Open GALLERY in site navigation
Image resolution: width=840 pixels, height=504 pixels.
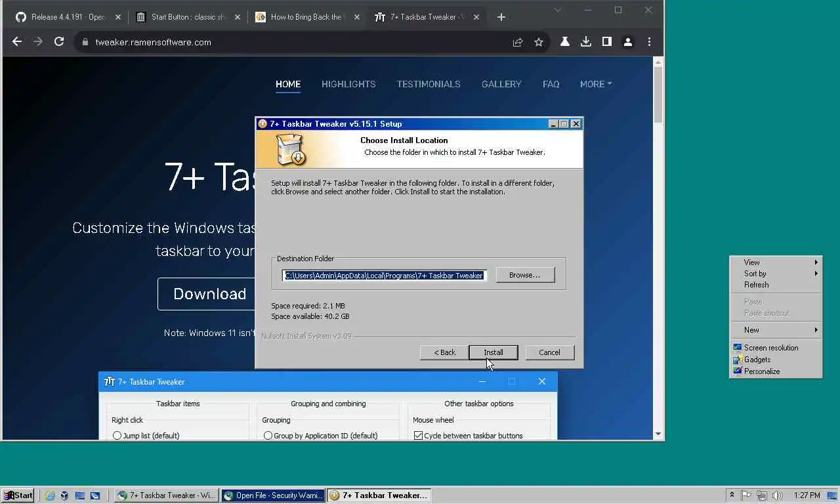click(x=501, y=84)
